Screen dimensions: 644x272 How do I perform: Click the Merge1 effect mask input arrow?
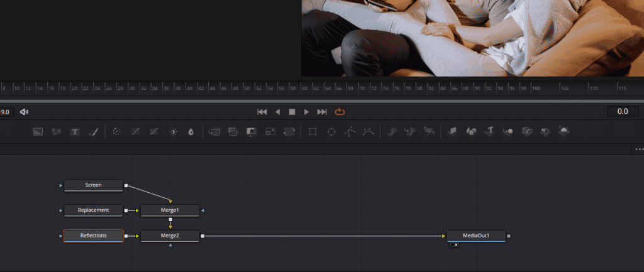click(203, 210)
